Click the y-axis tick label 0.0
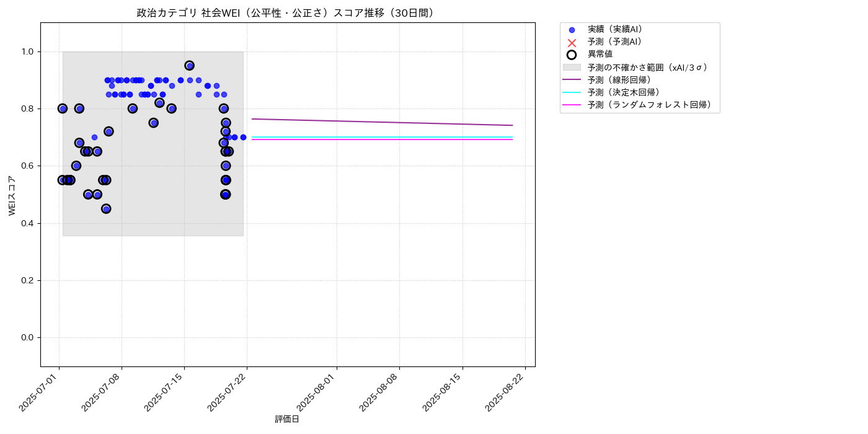 coord(29,337)
